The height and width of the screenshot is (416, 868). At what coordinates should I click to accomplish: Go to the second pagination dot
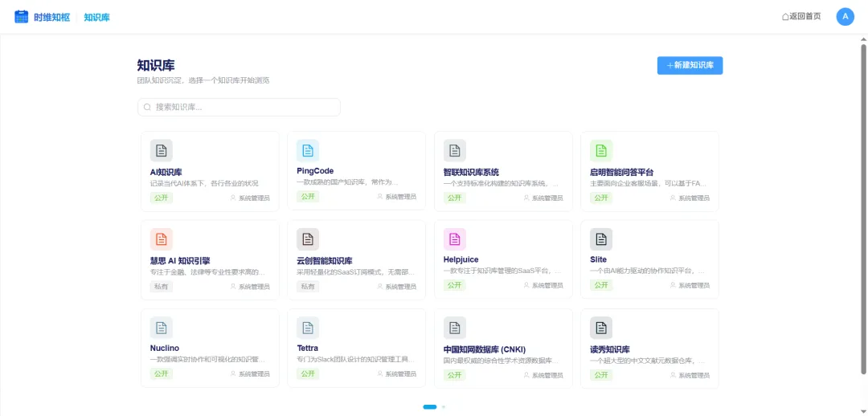(x=444, y=406)
